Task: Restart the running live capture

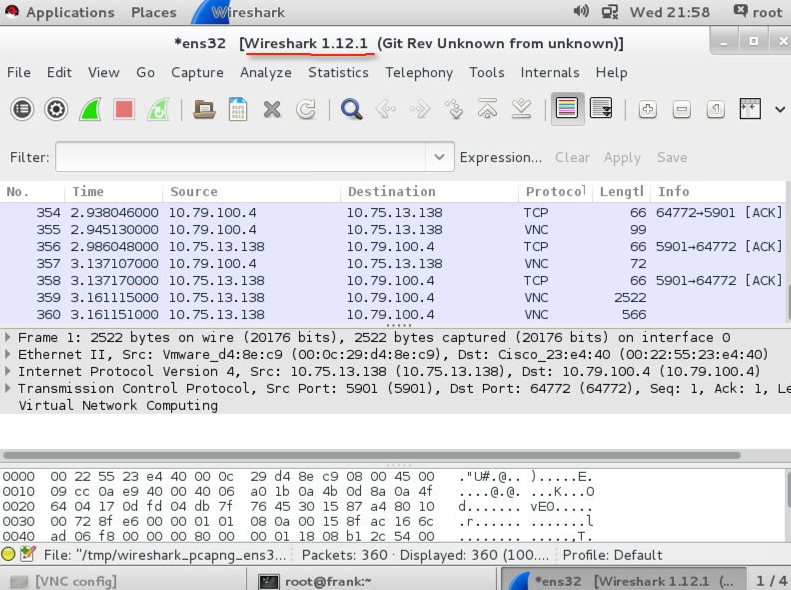Action: click(x=158, y=109)
